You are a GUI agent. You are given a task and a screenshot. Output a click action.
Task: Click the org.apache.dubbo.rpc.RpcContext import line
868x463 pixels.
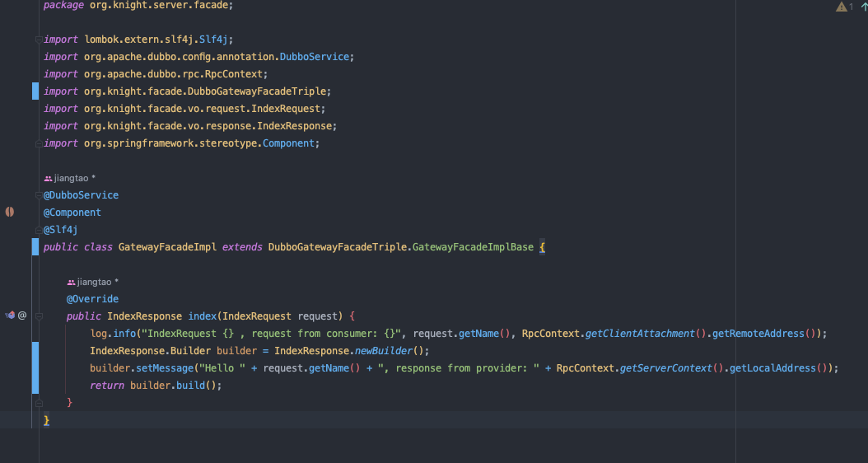coord(156,73)
